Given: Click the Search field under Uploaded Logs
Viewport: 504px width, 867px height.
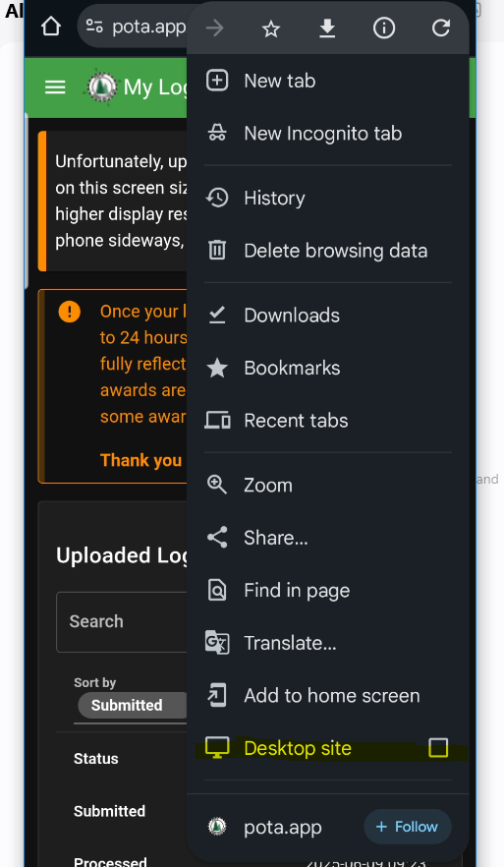Looking at the screenshot, I should (x=122, y=622).
